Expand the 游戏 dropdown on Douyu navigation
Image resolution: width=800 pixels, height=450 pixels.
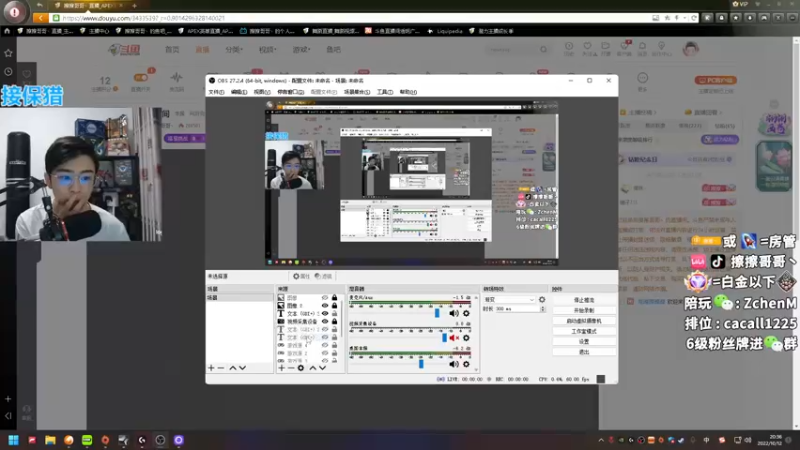(301, 49)
